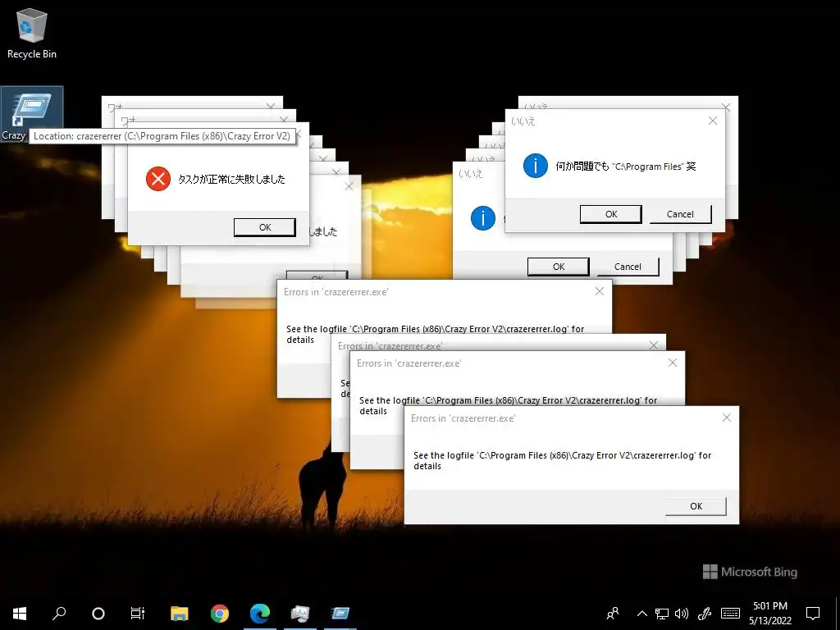840x630 pixels.
Task: Click the front dialog's 'See the logfile' message
Action: pyautogui.click(x=563, y=460)
